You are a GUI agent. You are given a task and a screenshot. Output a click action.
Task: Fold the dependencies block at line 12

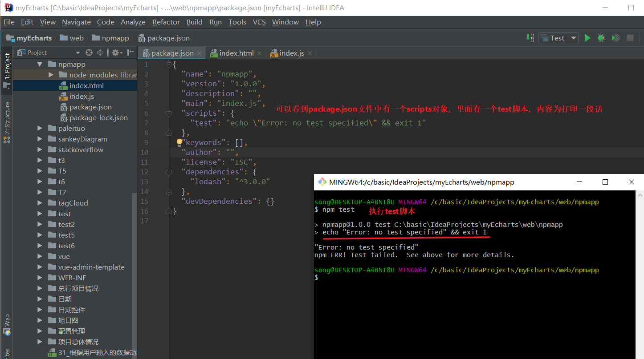pyautogui.click(x=169, y=172)
